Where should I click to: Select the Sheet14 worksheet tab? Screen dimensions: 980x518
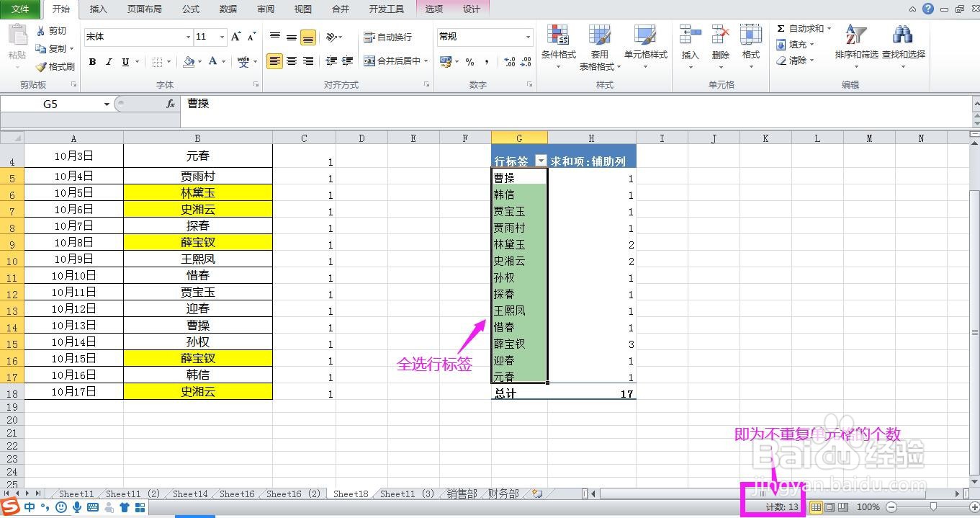(x=191, y=494)
